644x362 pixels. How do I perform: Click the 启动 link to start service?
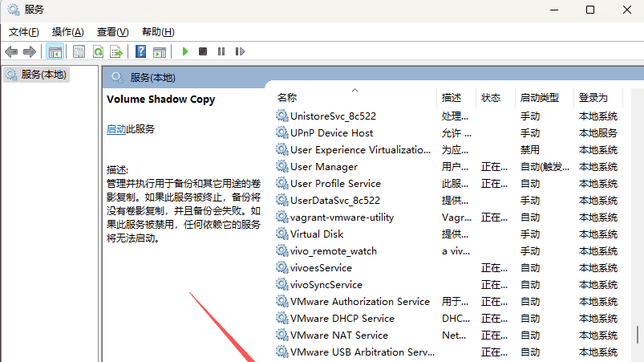pos(116,129)
